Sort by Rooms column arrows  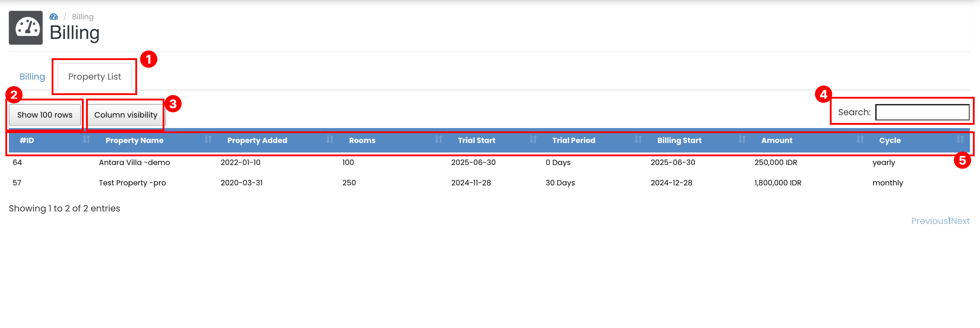(438, 139)
